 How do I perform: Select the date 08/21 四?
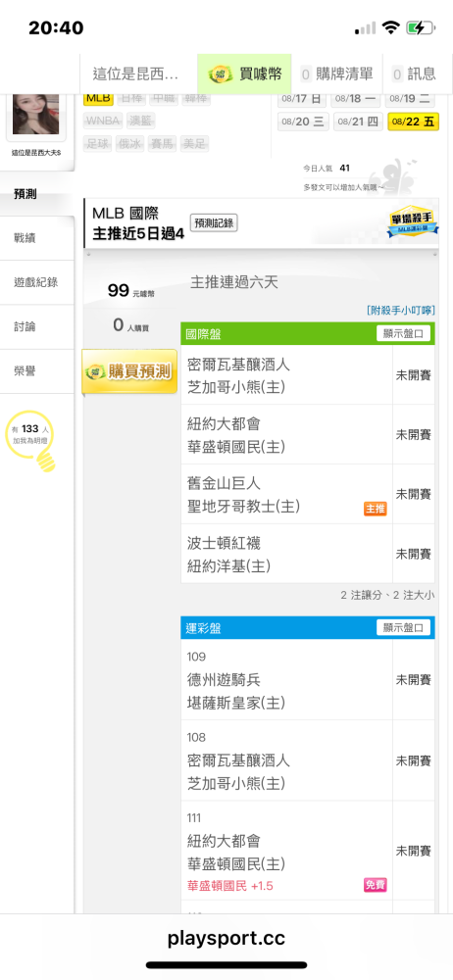[x=358, y=122]
